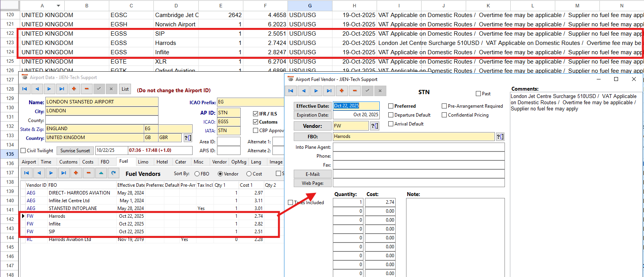Click teal up-triangle icon in Fuel Vendors toolbar

(x=101, y=173)
